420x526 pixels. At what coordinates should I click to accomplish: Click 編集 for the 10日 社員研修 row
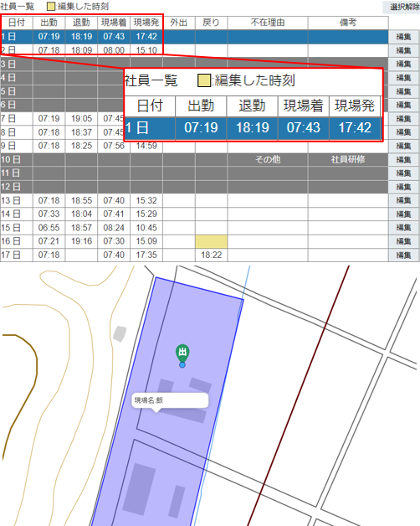[x=403, y=160]
